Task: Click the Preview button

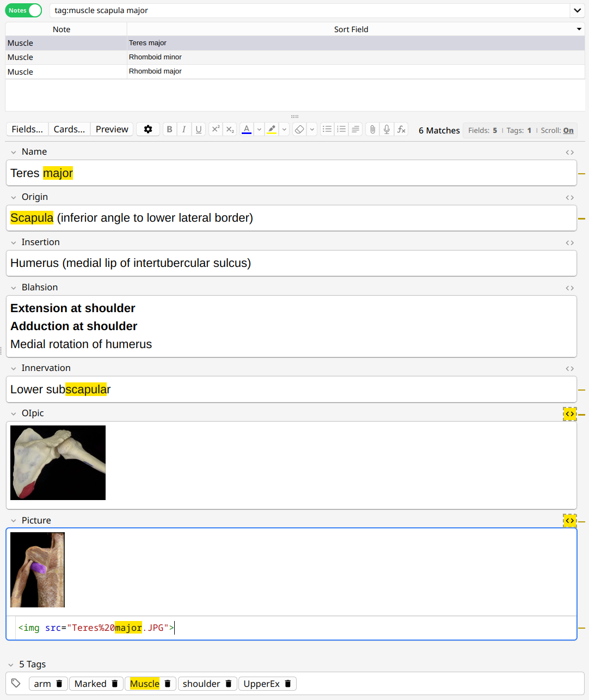Action: point(112,129)
